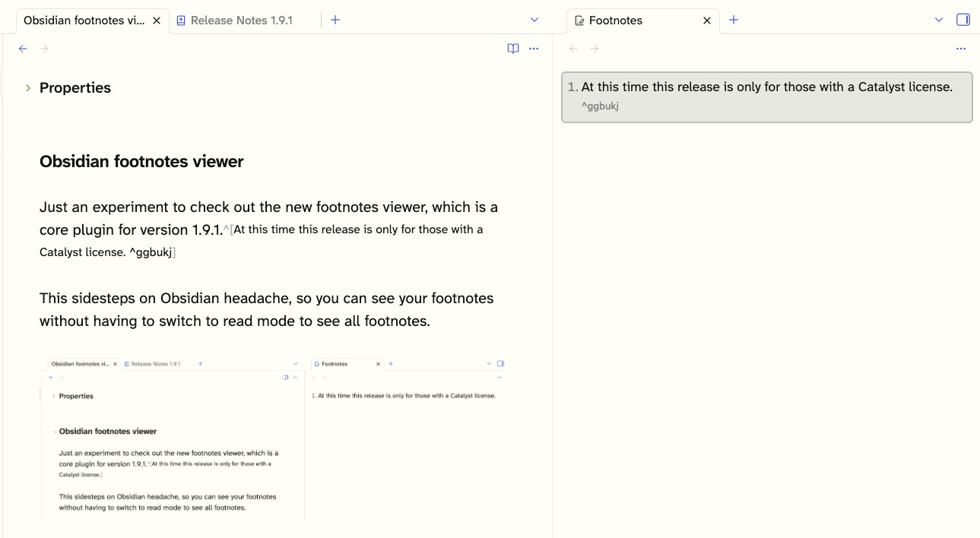Click the Properties heading
The width and height of the screenshot is (980, 538).
coord(75,88)
